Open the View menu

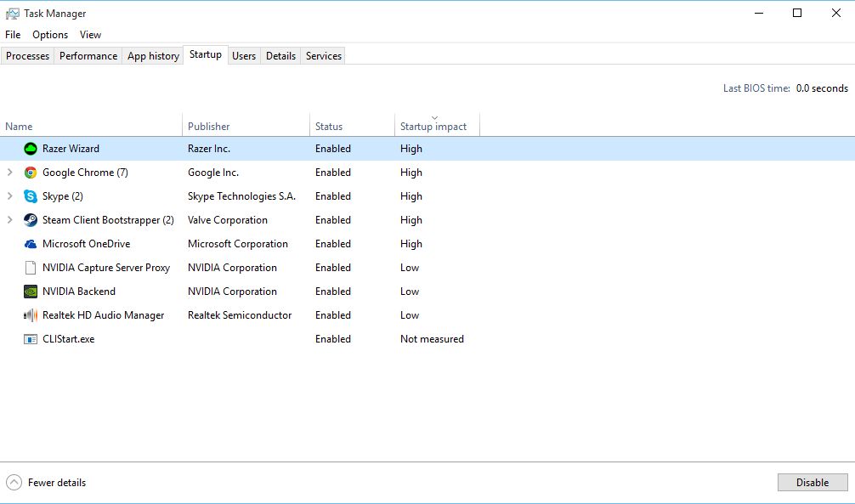[x=90, y=34]
